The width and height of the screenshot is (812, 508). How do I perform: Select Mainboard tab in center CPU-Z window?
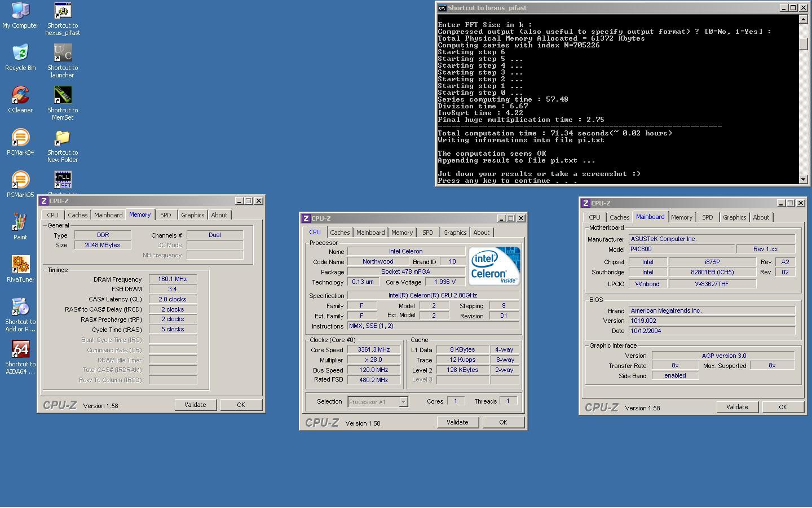tap(370, 233)
